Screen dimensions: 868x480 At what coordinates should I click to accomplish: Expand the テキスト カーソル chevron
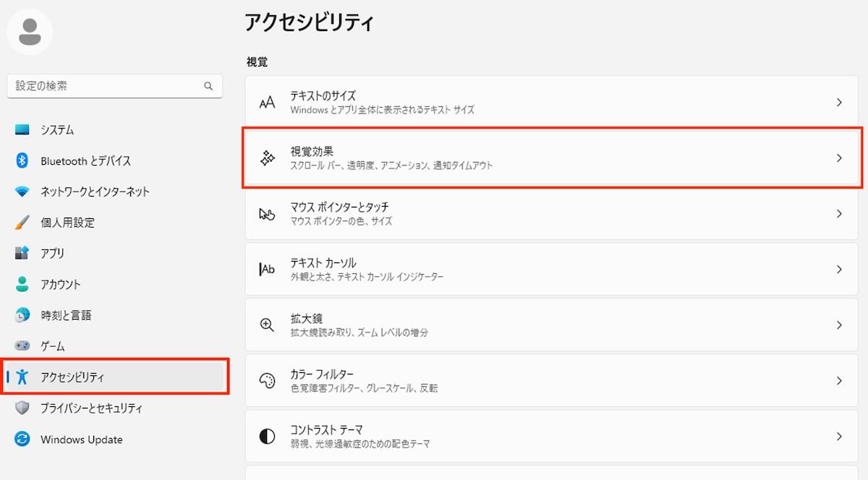pos(839,269)
